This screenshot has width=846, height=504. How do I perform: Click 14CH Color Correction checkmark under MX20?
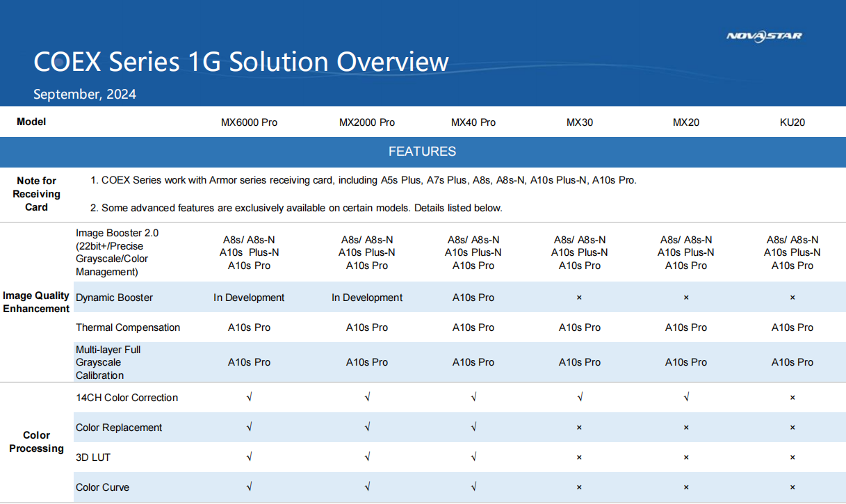tap(686, 398)
